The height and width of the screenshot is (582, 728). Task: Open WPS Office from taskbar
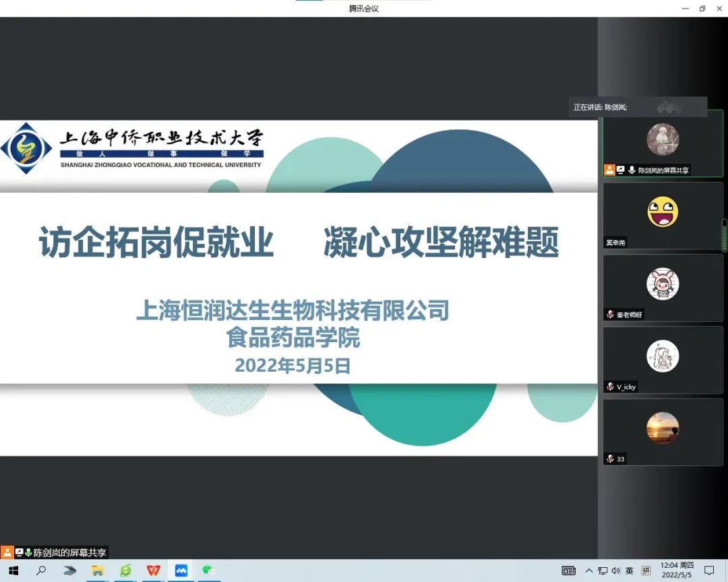pyautogui.click(x=153, y=571)
